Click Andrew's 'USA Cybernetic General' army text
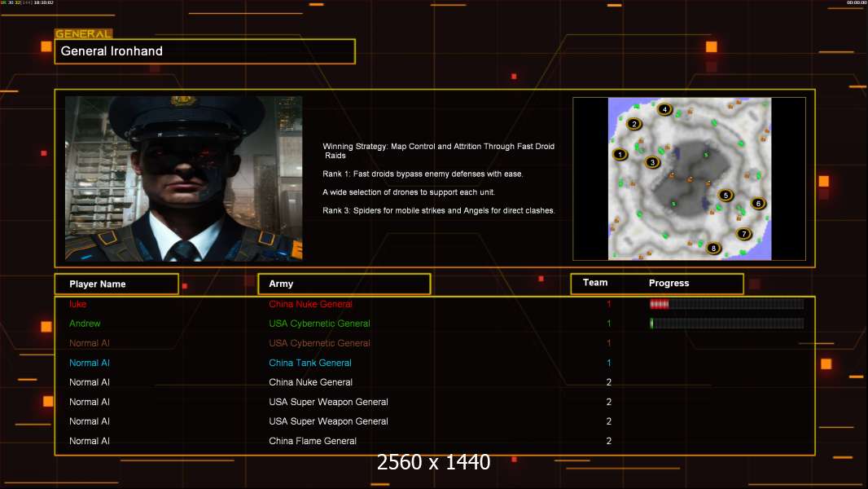 tap(319, 324)
